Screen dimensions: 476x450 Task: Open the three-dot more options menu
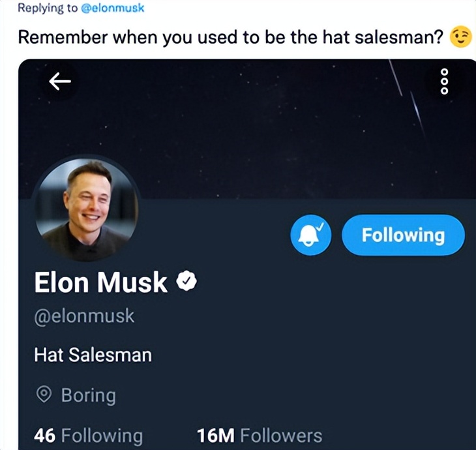(x=445, y=82)
